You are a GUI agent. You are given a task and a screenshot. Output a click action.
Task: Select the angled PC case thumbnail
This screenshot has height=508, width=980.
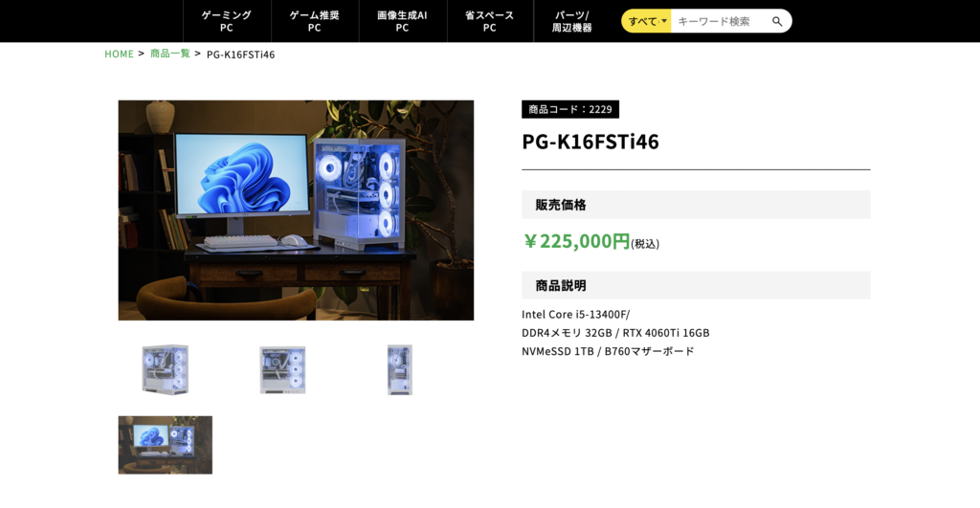pyautogui.click(x=165, y=368)
